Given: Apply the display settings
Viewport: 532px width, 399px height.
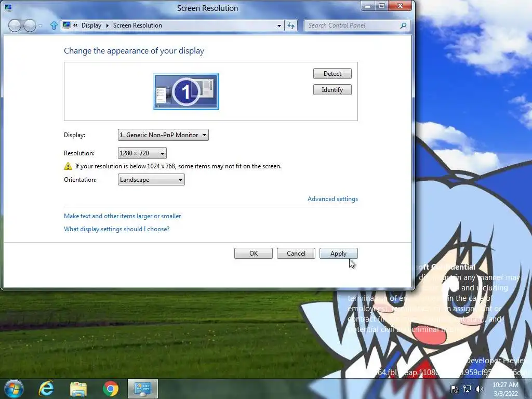Looking at the screenshot, I should tap(338, 254).
